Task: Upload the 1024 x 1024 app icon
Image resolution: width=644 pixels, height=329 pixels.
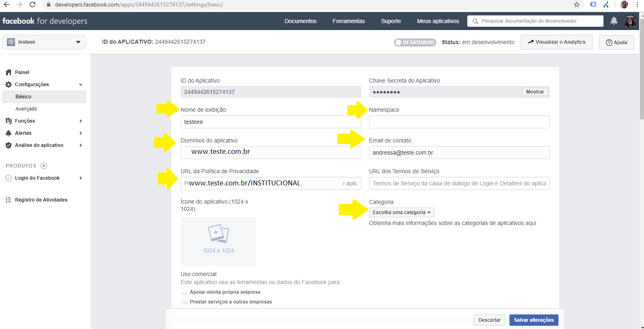Action: (218, 241)
